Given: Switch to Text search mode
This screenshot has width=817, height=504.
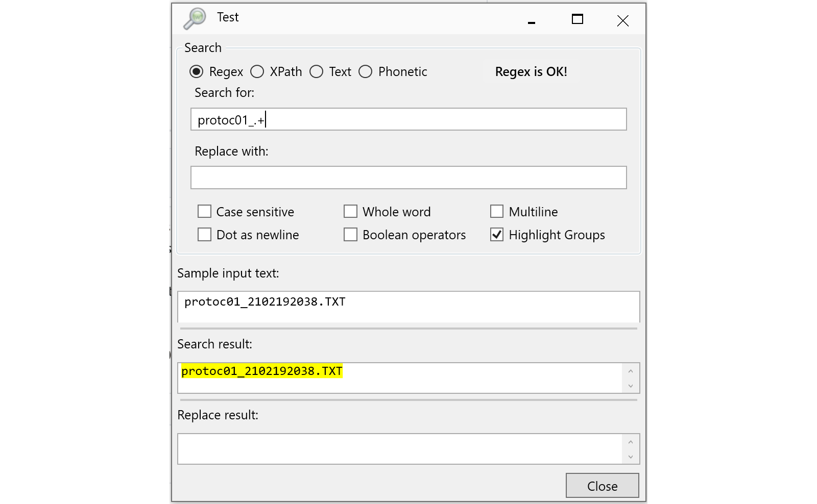Looking at the screenshot, I should (x=317, y=72).
